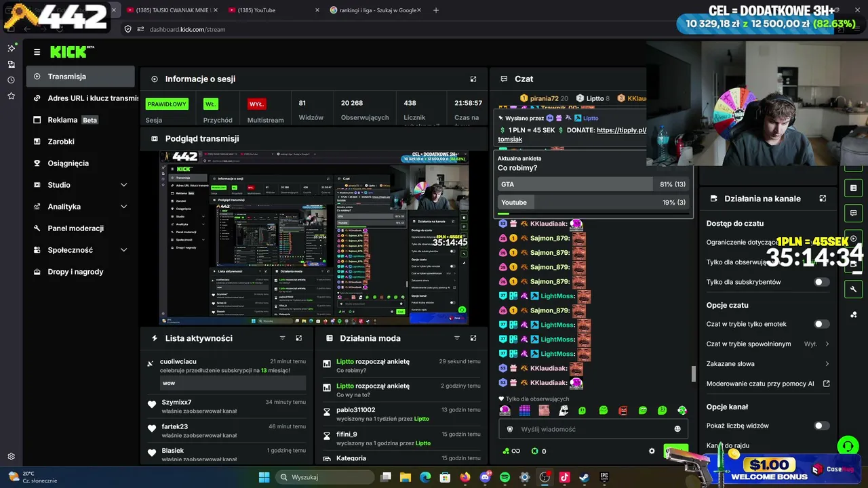This screenshot has width=868, height=488.
Task: Click the Wyślij wiadomość chat input
Action: pyautogui.click(x=593, y=429)
